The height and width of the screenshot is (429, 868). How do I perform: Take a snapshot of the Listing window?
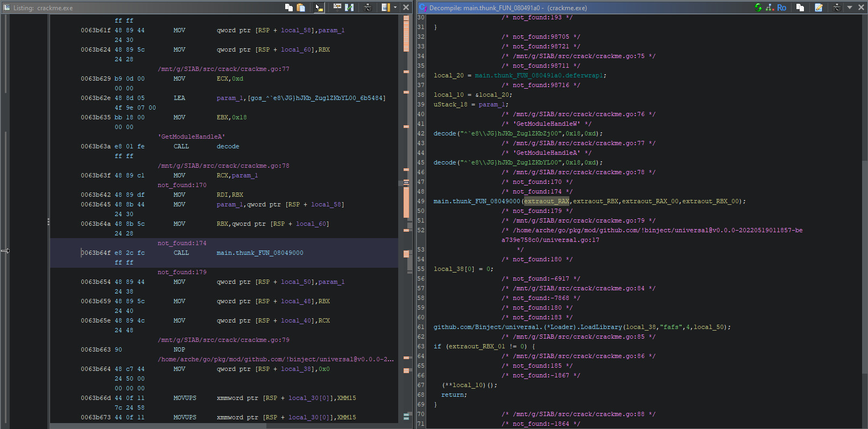click(368, 8)
